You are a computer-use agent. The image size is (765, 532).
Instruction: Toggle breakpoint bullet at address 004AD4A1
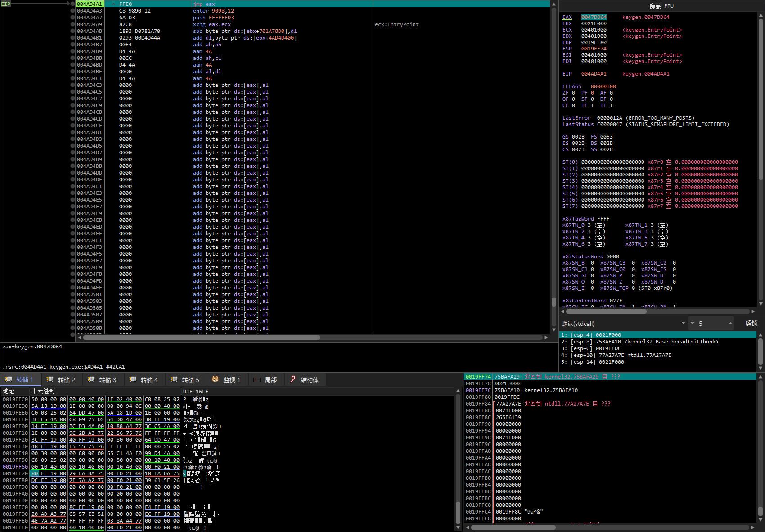point(72,4)
